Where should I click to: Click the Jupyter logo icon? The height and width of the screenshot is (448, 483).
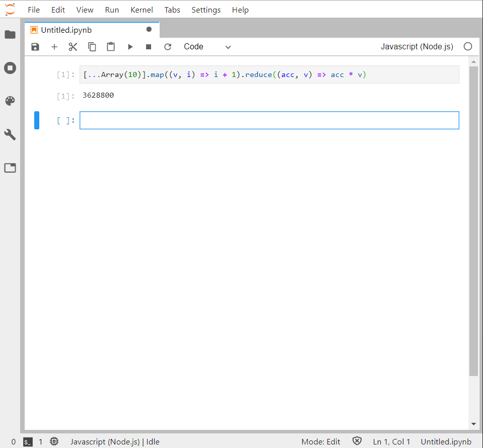pos(10,9)
